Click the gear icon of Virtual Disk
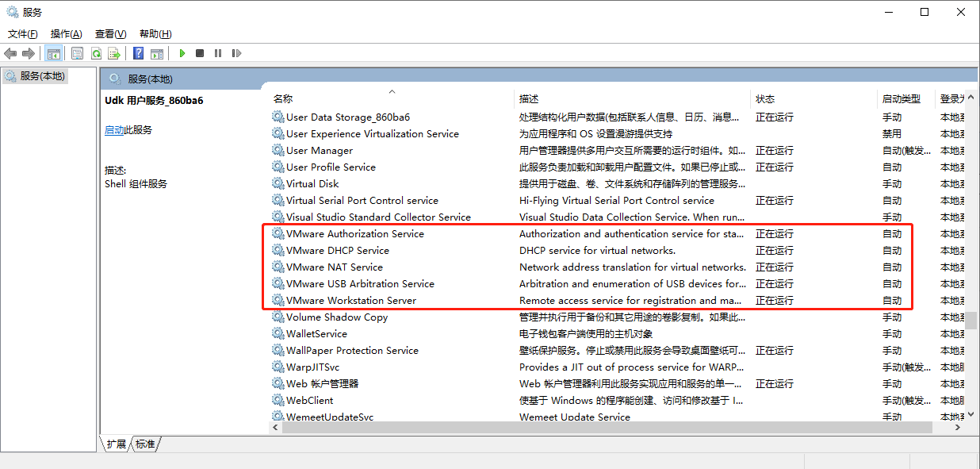Image resolution: width=980 pixels, height=469 pixels. (x=278, y=183)
